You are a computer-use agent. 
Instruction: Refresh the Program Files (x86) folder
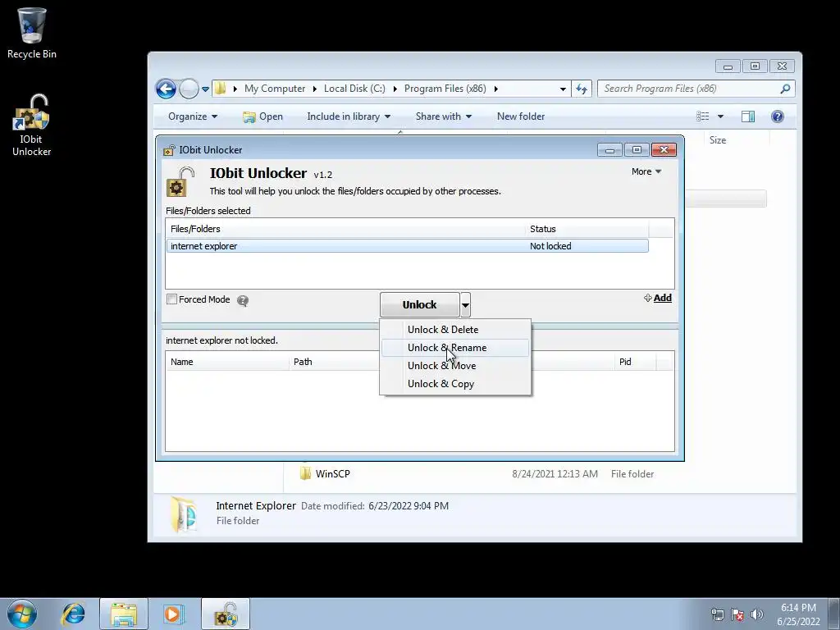582,89
